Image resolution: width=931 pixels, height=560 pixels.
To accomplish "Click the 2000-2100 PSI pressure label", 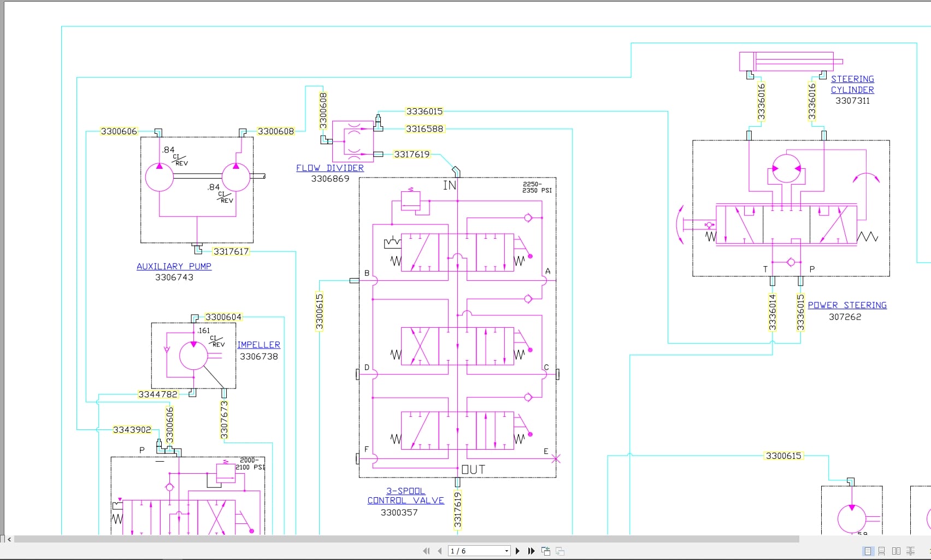I will click(x=250, y=464).
